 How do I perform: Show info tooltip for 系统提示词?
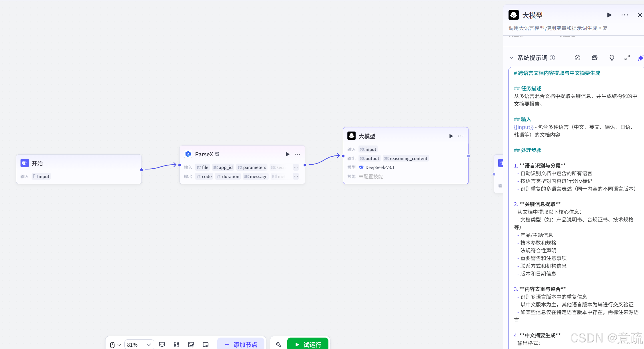(553, 58)
